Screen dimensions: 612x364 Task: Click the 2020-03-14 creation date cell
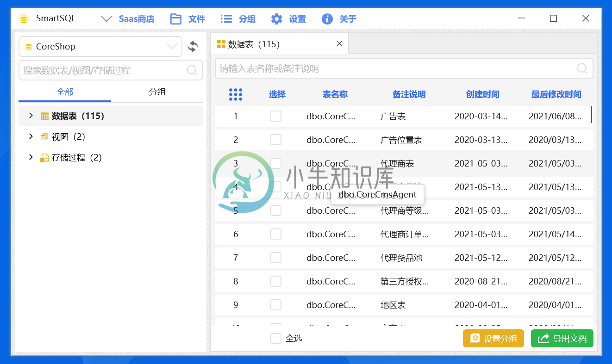tap(481, 117)
